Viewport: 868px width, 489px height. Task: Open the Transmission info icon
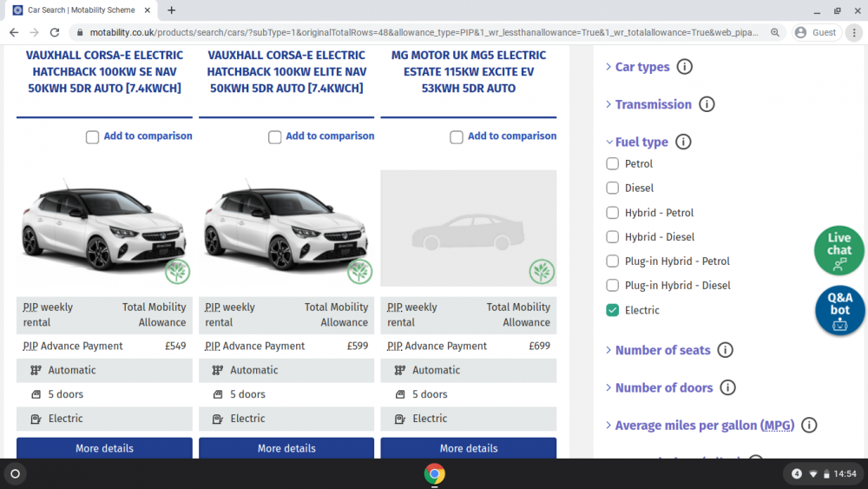[707, 104]
